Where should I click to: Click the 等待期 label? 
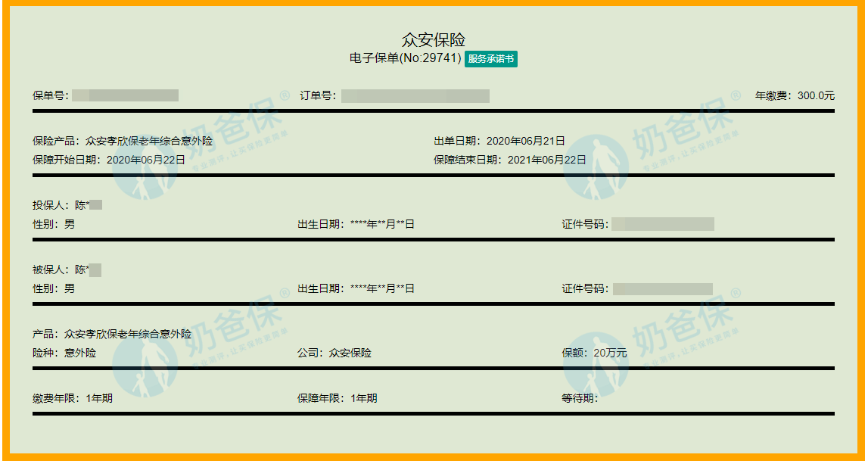click(x=580, y=398)
